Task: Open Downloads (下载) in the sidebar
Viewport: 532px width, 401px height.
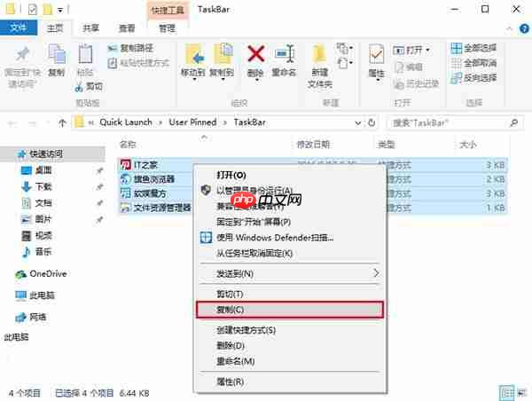Action: point(43,186)
